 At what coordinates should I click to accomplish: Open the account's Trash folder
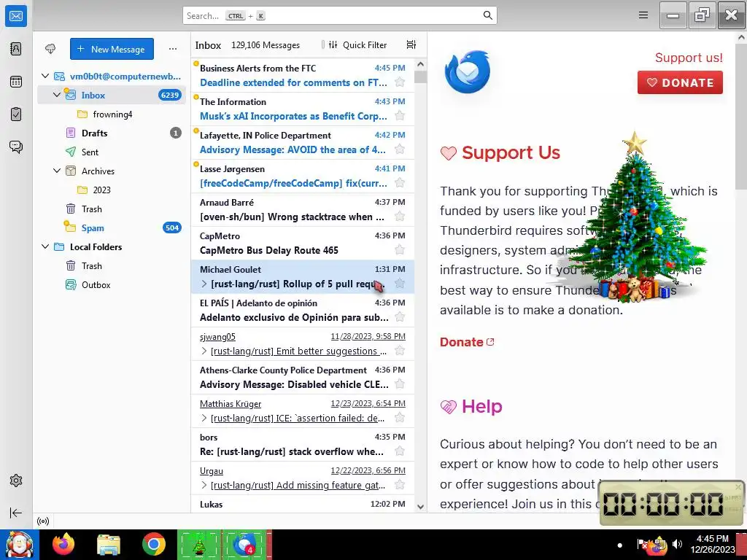112,209
